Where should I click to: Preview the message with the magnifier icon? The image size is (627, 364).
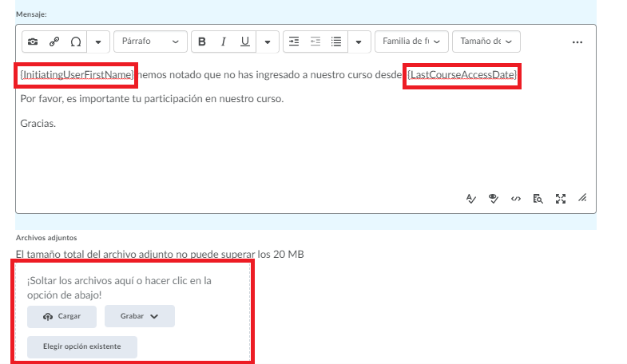pyautogui.click(x=538, y=199)
